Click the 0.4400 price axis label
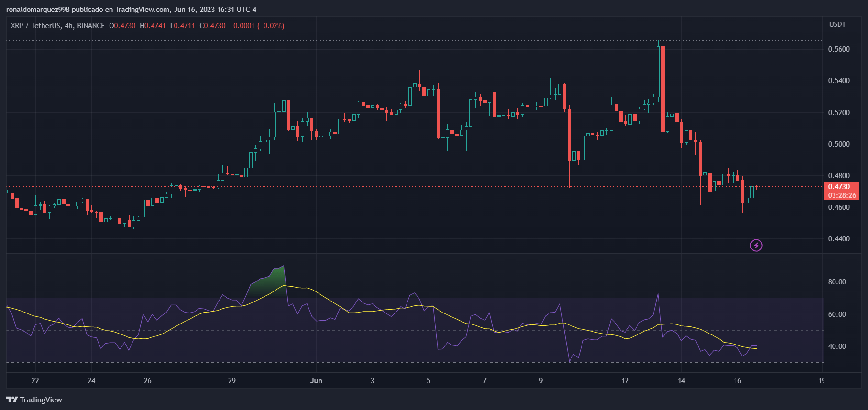The image size is (868, 410). [839, 239]
